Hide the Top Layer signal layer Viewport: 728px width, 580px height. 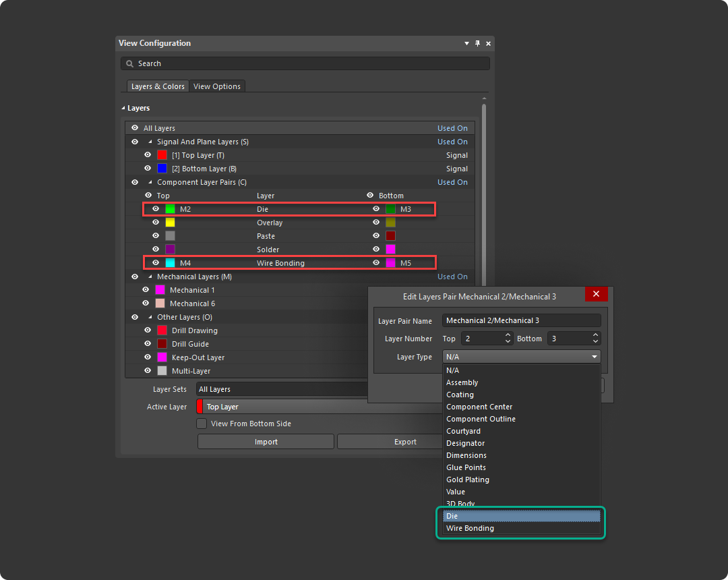pos(148,155)
